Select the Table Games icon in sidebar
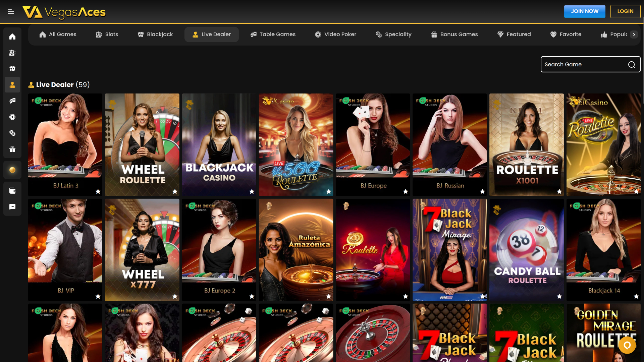Screen dimensions: 644x362 tap(12, 101)
